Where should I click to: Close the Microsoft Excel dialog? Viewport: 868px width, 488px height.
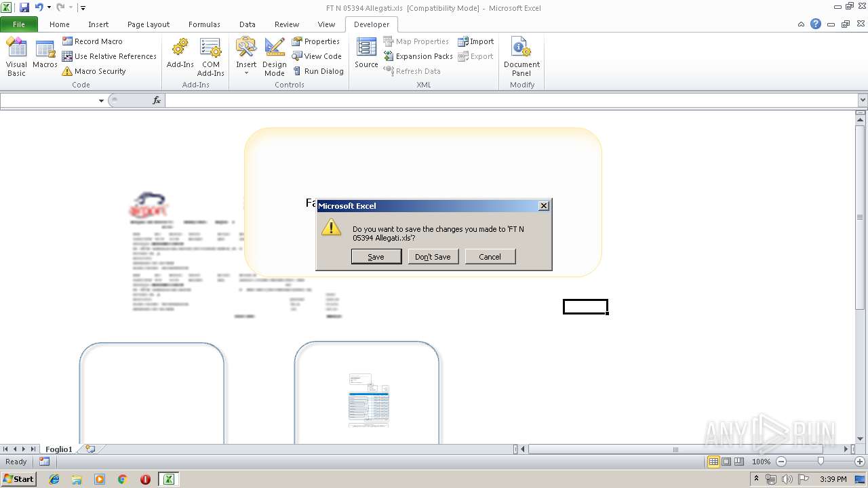click(x=543, y=205)
